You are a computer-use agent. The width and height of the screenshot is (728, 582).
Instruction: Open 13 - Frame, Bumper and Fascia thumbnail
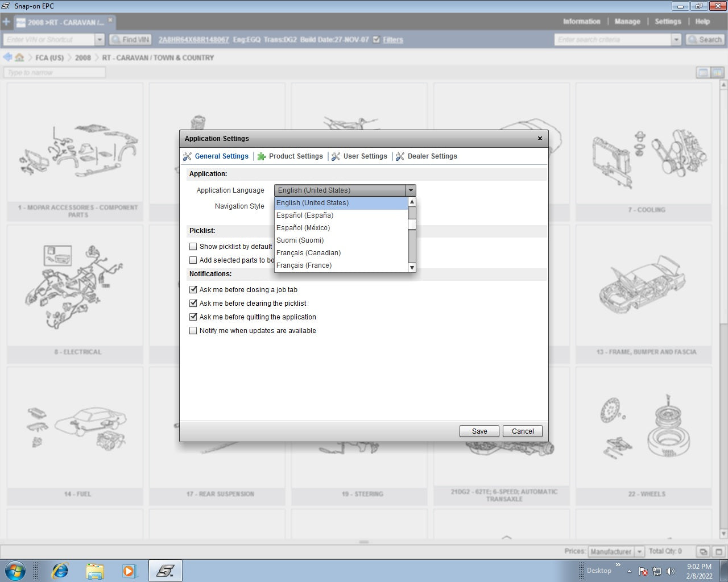pos(644,293)
